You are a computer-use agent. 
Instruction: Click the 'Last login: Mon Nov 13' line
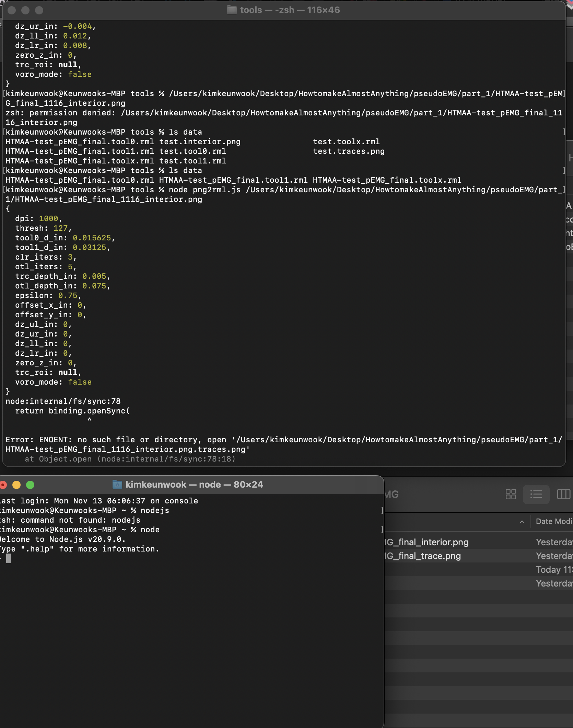(x=99, y=501)
